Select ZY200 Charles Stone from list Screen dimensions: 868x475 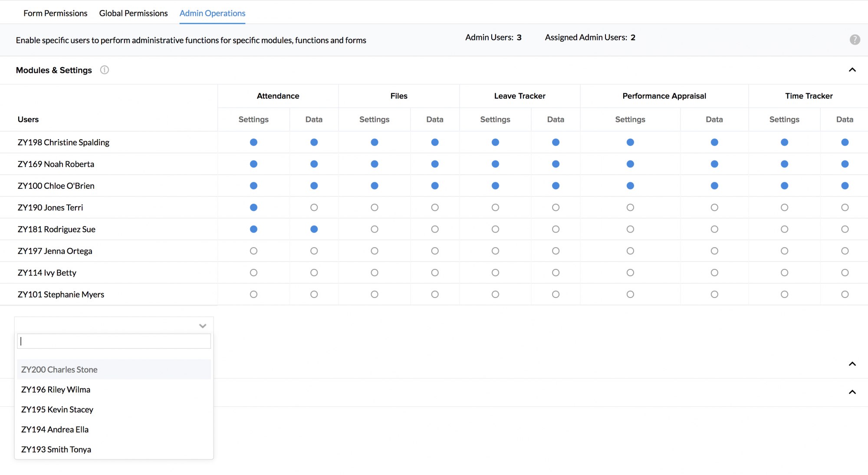click(59, 370)
